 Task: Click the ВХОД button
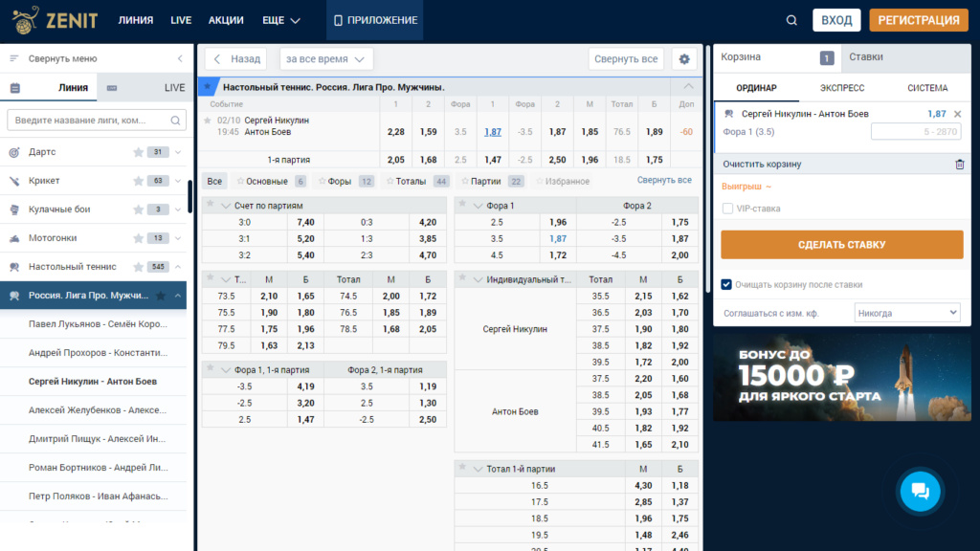point(836,21)
